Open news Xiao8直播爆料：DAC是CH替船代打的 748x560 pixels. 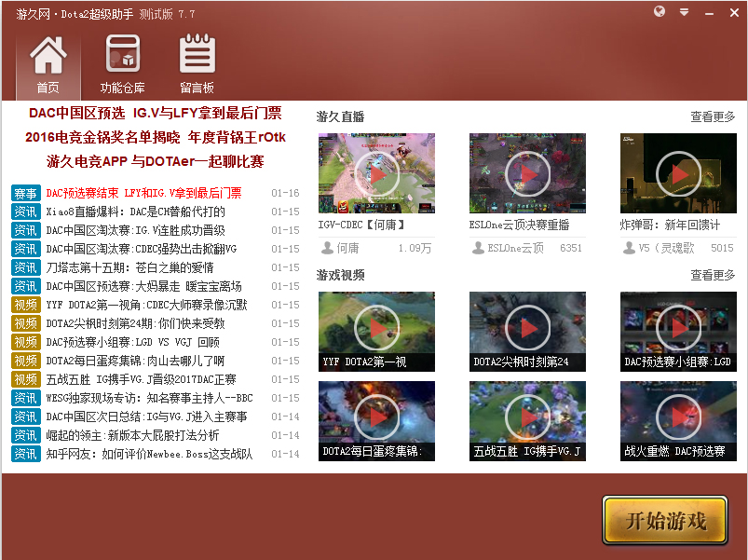point(135,212)
